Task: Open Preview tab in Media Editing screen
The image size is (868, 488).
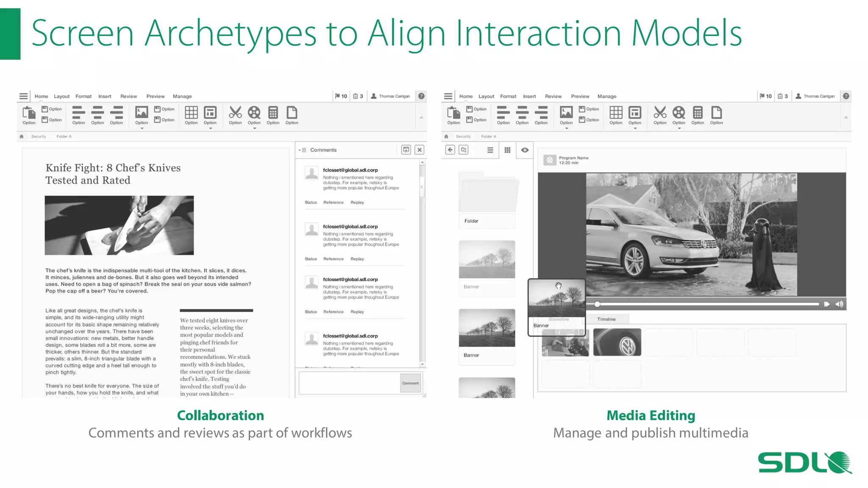Action: [580, 96]
